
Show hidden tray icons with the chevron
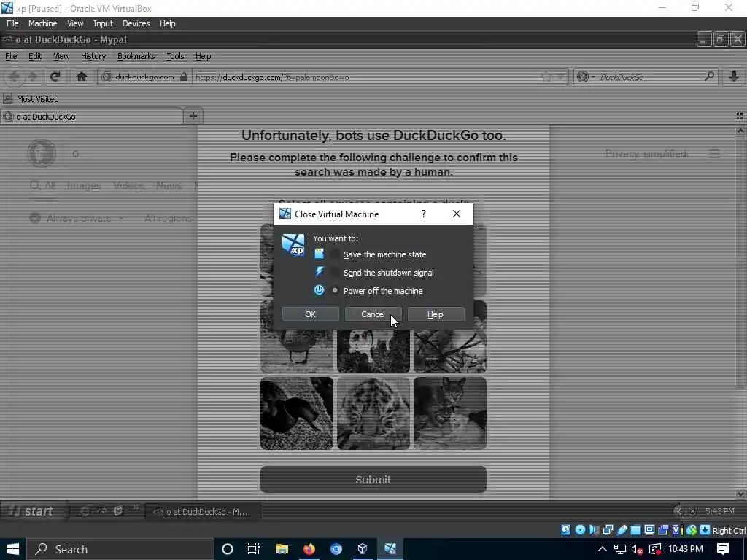coord(602,549)
